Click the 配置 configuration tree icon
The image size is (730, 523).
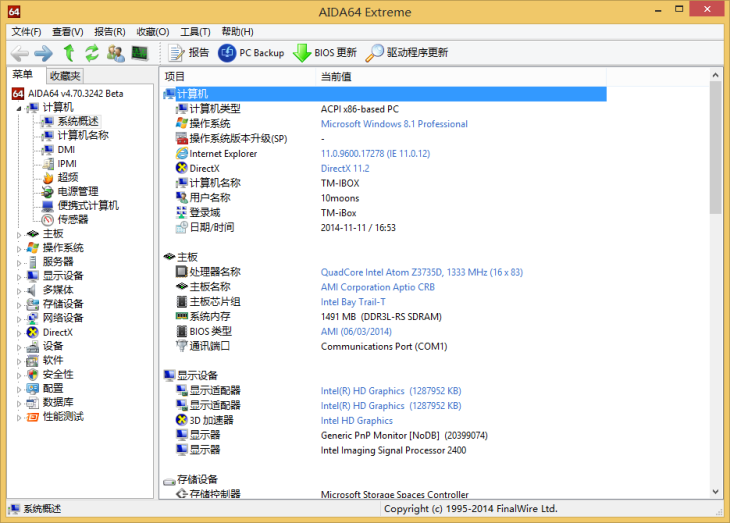33,388
